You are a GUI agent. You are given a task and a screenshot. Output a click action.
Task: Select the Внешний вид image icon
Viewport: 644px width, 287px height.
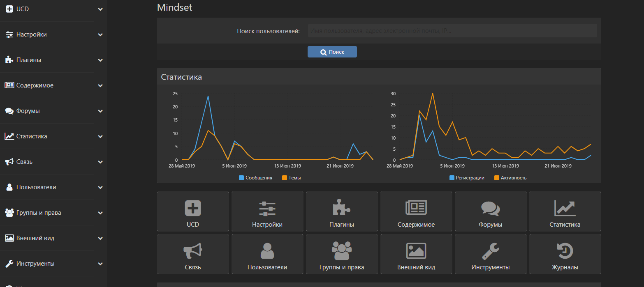coord(416,250)
